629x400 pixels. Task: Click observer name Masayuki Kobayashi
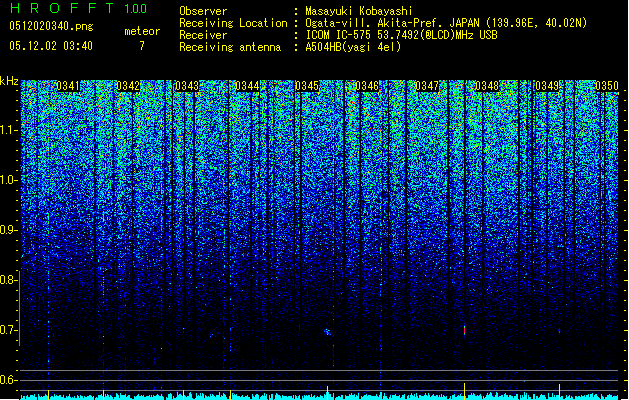pyautogui.click(x=359, y=11)
